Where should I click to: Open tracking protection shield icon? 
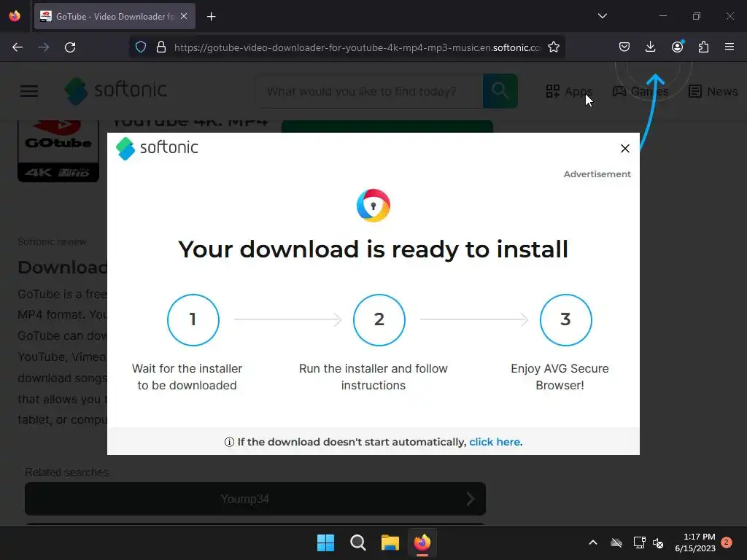pos(141,47)
